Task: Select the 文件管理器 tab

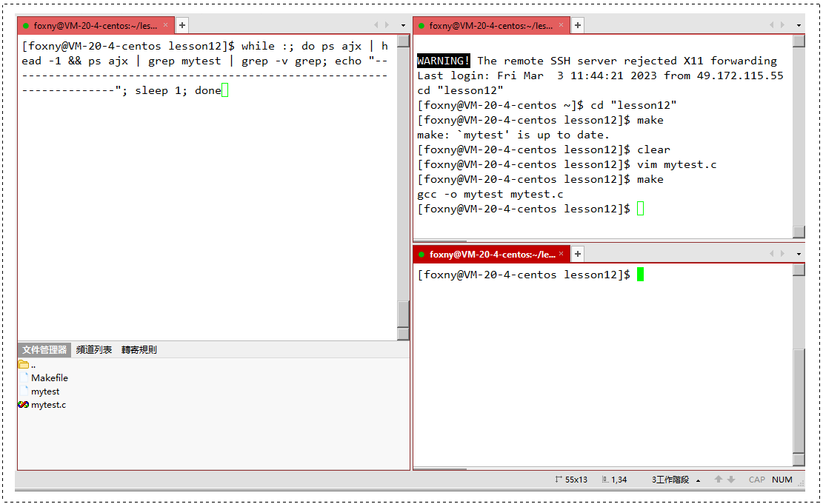Action: click(x=44, y=350)
